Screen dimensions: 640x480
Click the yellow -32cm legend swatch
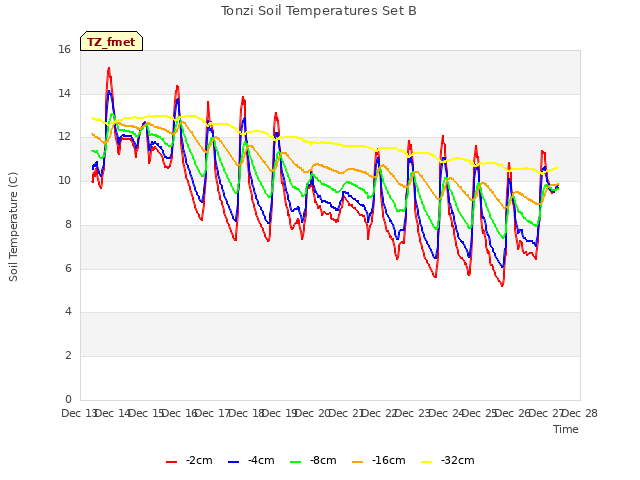(426, 462)
